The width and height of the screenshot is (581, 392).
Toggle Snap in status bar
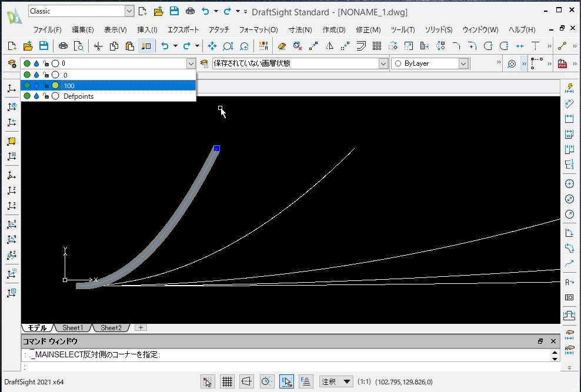coord(208,381)
